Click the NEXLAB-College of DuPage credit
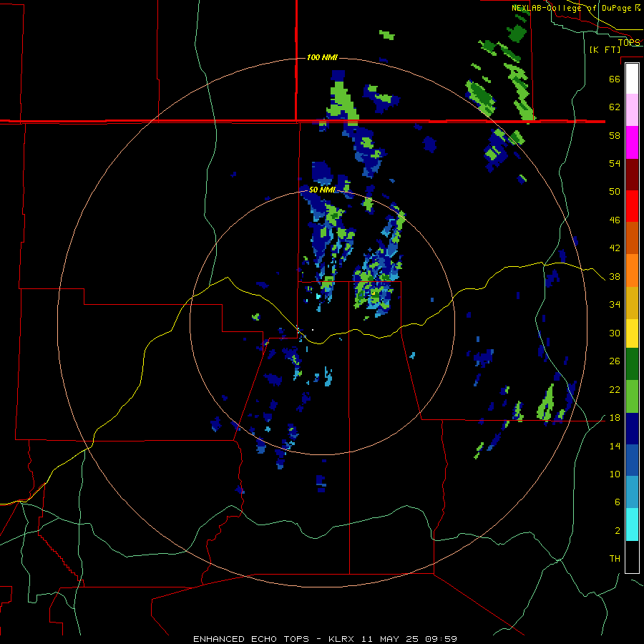The image size is (644, 644). [x=576, y=8]
